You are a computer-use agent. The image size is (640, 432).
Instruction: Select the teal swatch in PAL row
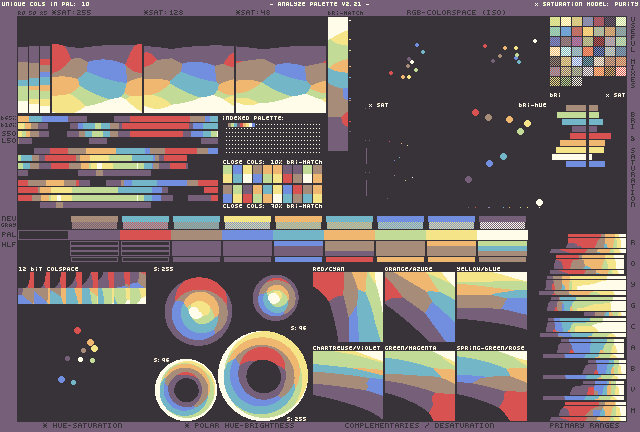[298, 235]
